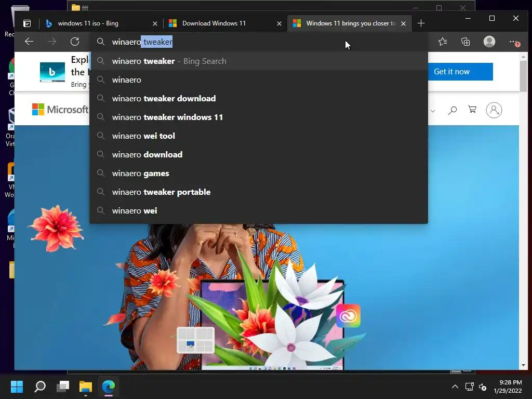Open Task View on the taskbar
This screenshot has width=532, height=399.
click(63, 387)
